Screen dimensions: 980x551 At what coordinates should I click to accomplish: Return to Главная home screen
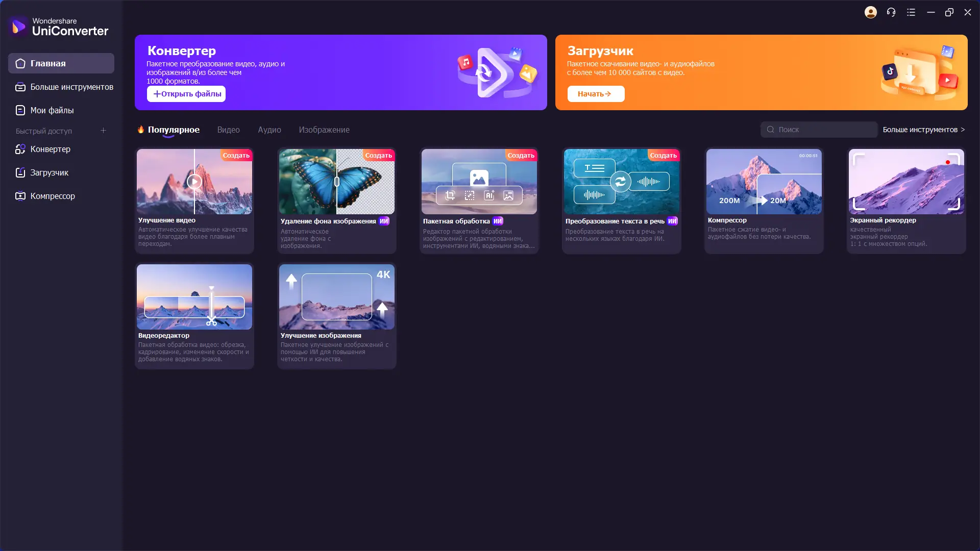[48, 63]
